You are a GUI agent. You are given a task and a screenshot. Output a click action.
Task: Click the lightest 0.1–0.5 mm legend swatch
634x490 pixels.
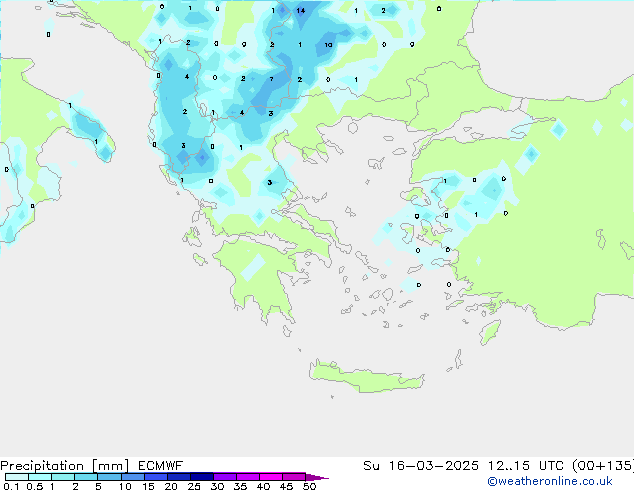pos(17,477)
